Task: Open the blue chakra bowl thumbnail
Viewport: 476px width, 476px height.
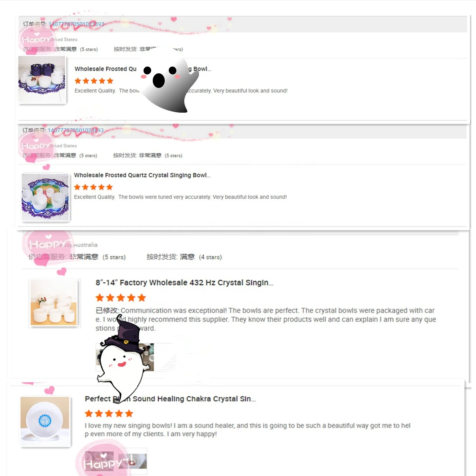Action: (x=45, y=421)
